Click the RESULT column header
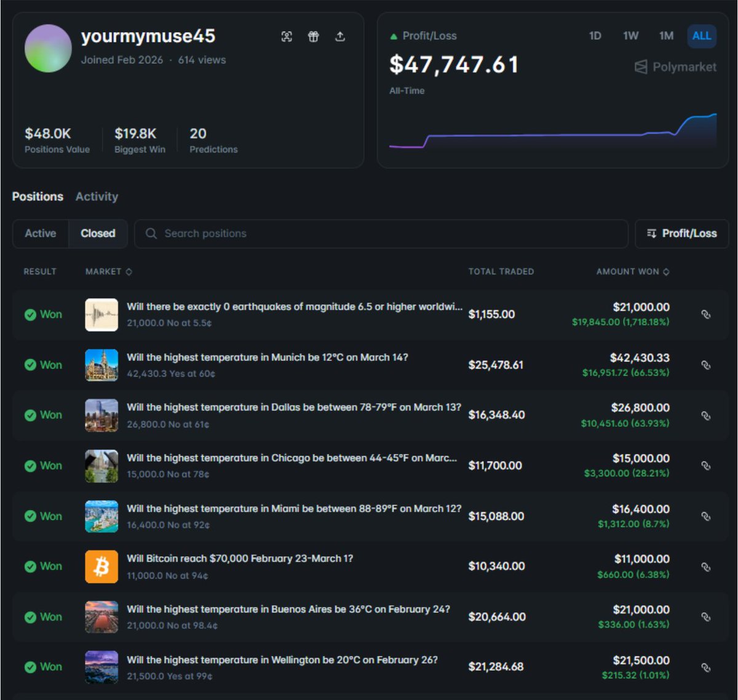Viewport: 738px width, 700px height. tap(40, 271)
